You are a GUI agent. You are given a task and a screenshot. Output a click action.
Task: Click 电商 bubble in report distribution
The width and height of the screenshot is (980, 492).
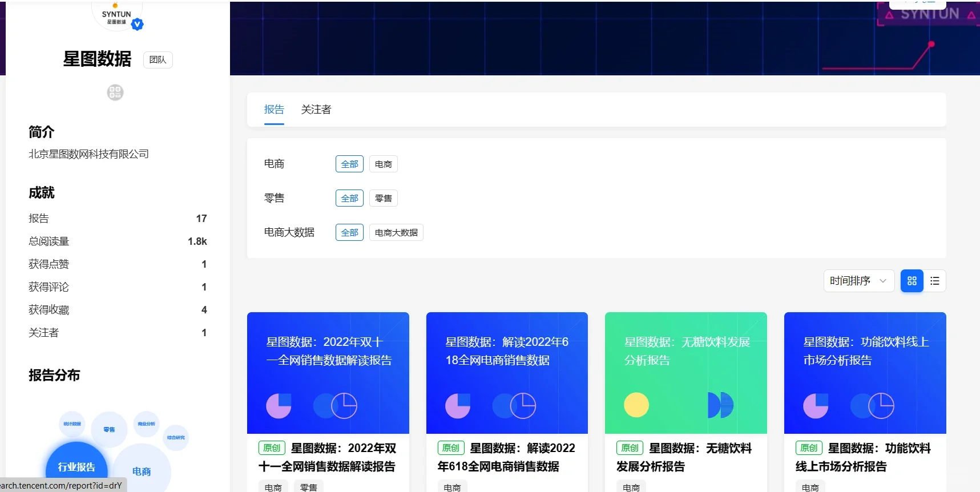pos(142,471)
